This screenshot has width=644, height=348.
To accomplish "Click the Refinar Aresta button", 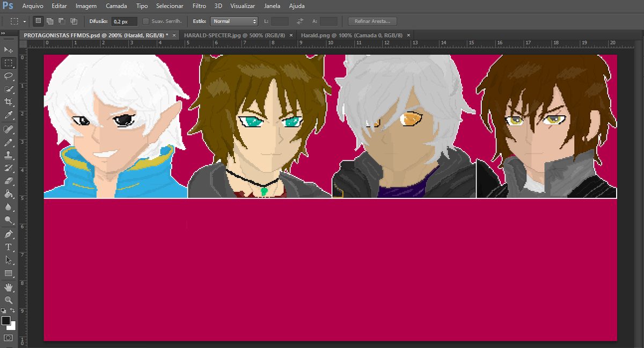I will tap(372, 21).
